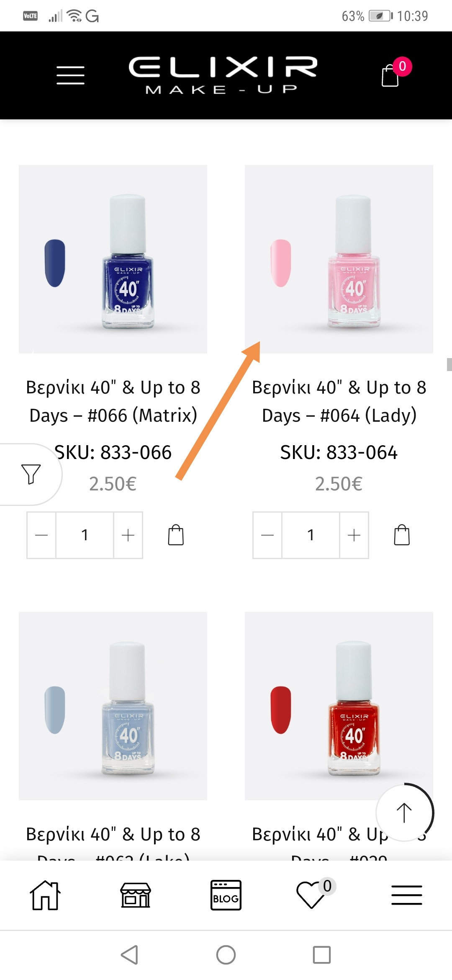Open bottom bar menu lines icon
Screen dimensions: 452x980
406,895
